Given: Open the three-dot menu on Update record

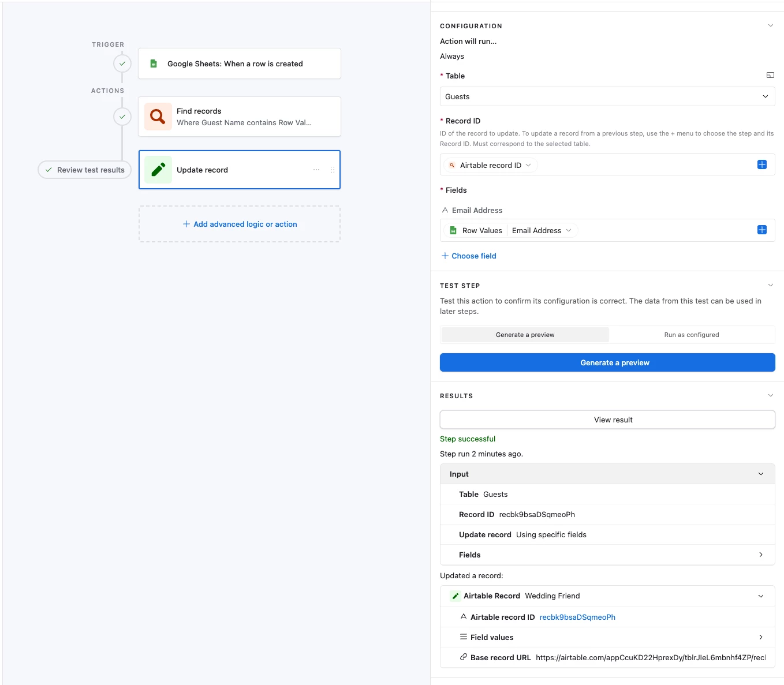Looking at the screenshot, I should coord(316,170).
